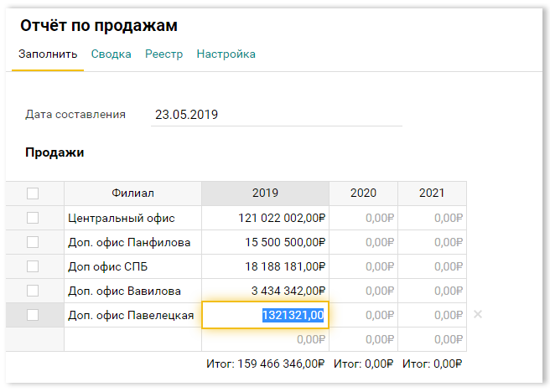This screenshot has height=392, width=550.
Task: Open the Реестр tab
Action: tap(163, 54)
